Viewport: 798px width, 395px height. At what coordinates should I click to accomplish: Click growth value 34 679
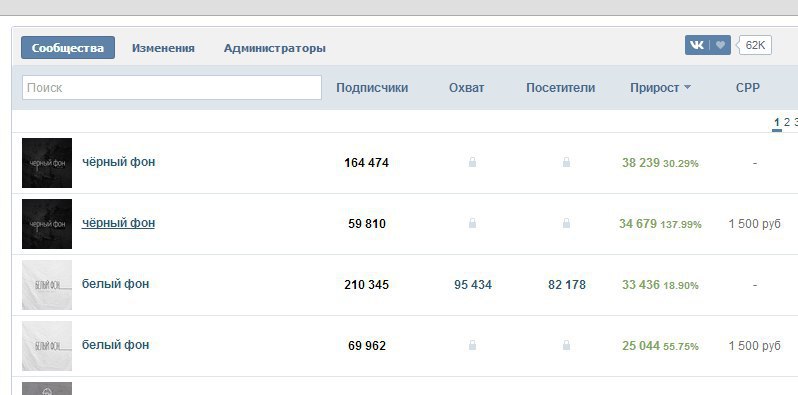pos(638,224)
